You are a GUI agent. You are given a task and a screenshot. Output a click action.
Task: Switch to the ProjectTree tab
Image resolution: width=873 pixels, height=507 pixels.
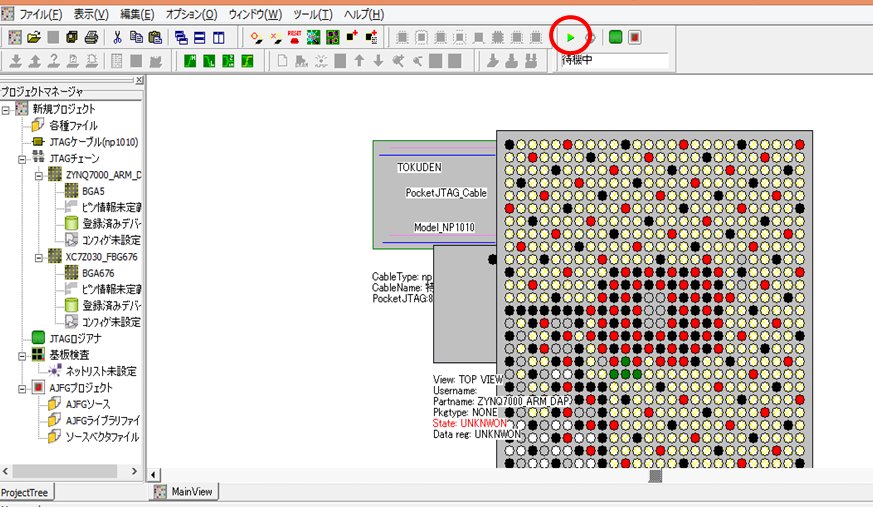point(26,492)
